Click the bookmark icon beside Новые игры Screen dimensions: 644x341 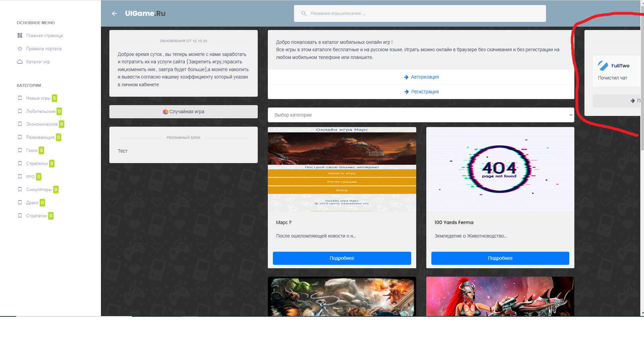(x=20, y=98)
